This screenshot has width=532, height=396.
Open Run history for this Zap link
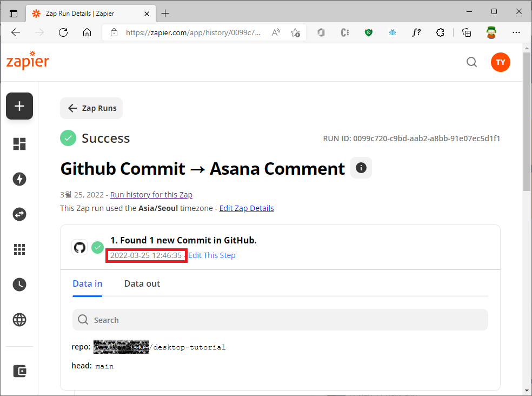point(151,195)
